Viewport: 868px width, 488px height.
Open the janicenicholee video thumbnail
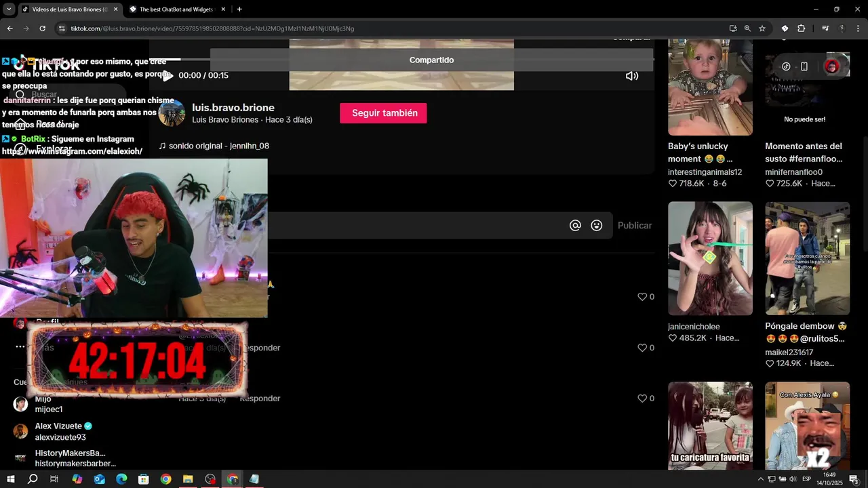(710, 258)
